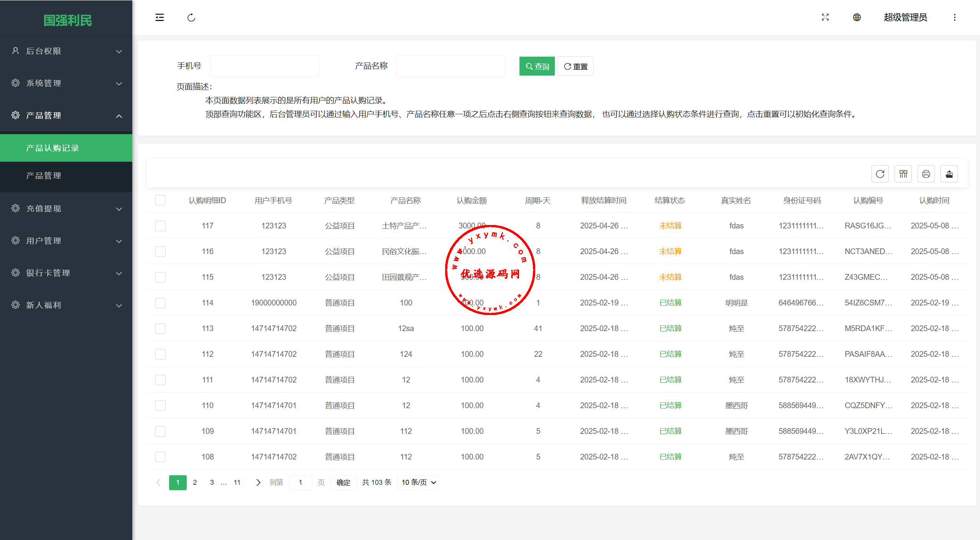
Task: Tick the select-all checkbox in table header
Action: coord(160,200)
